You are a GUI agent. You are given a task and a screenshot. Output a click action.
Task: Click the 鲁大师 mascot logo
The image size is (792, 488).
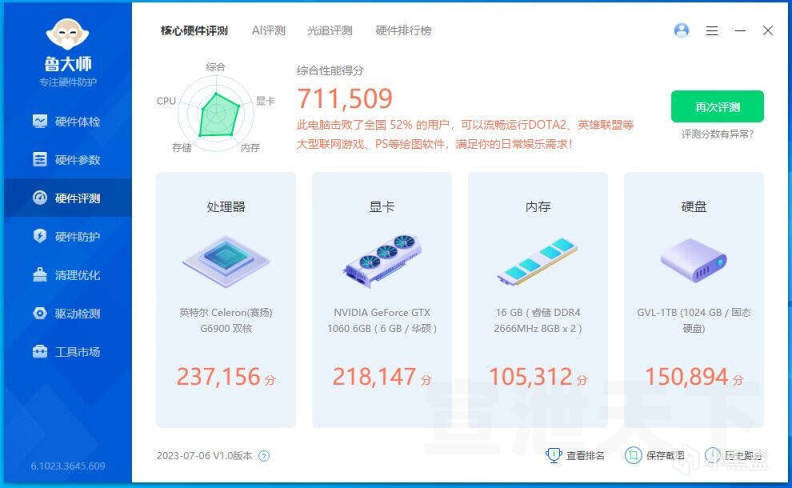coord(68,34)
